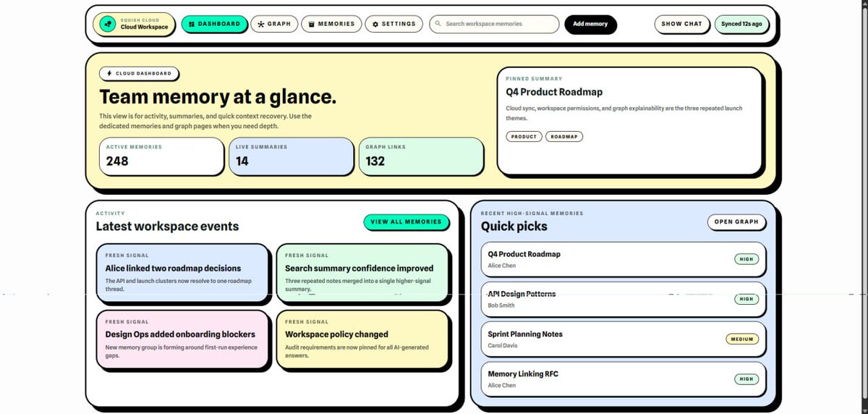Select the Sprint Planning Notes quick pick
The width and height of the screenshot is (868, 414).
(624, 339)
